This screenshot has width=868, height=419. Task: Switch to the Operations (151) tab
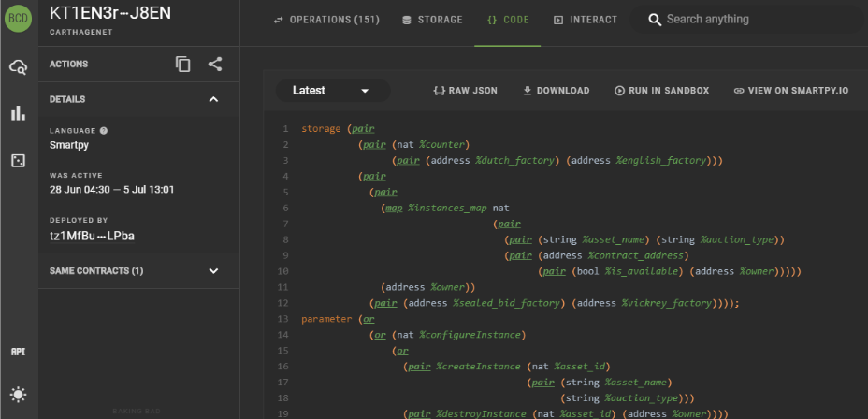coord(326,20)
